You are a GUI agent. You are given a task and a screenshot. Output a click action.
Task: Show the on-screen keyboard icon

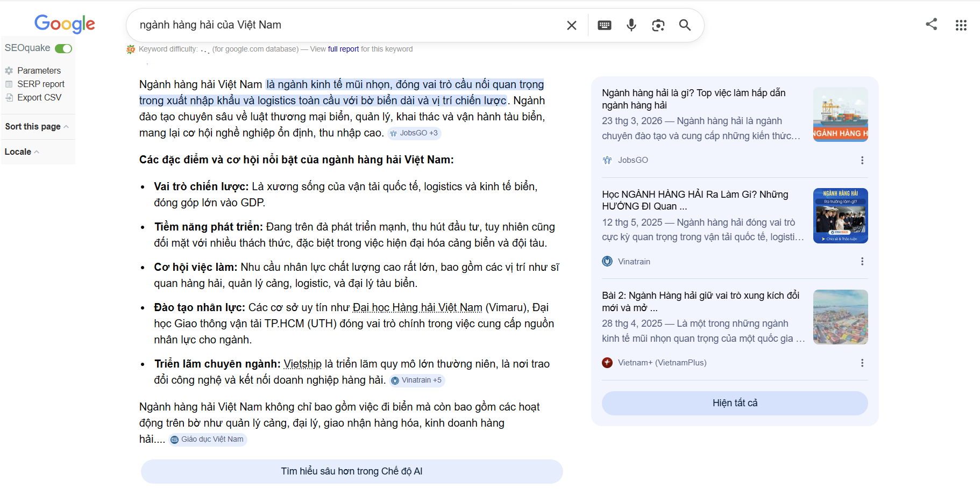click(x=604, y=25)
